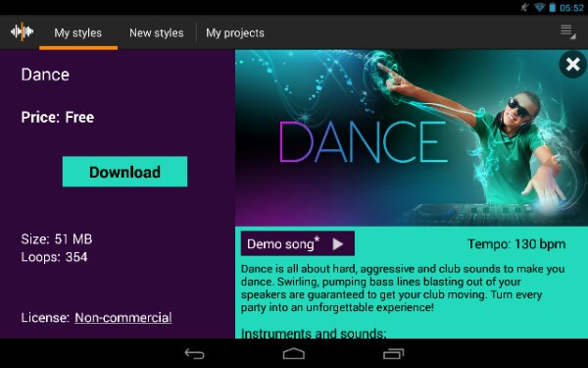Viewport: 588px width, 368px height.
Task: Open the recent apps navigation icon
Action: 393,353
